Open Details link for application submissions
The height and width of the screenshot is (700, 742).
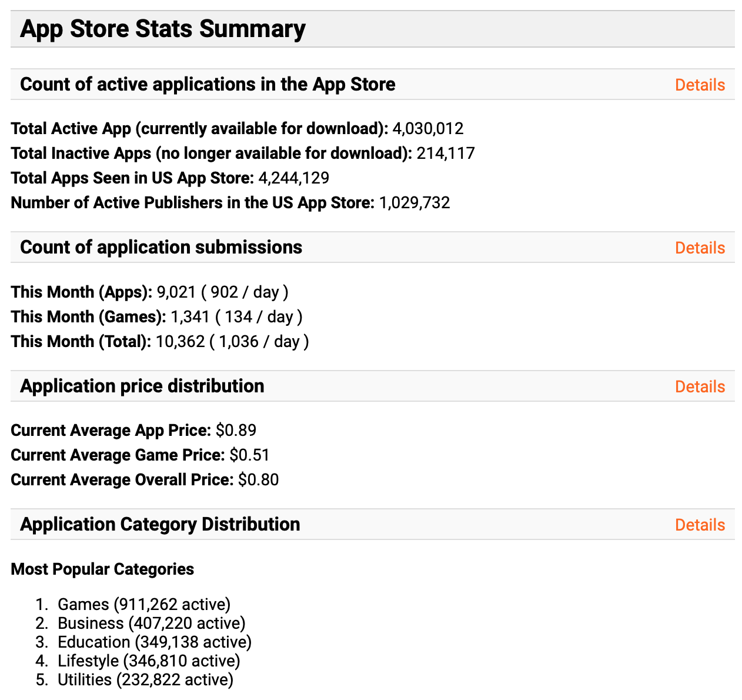700,248
